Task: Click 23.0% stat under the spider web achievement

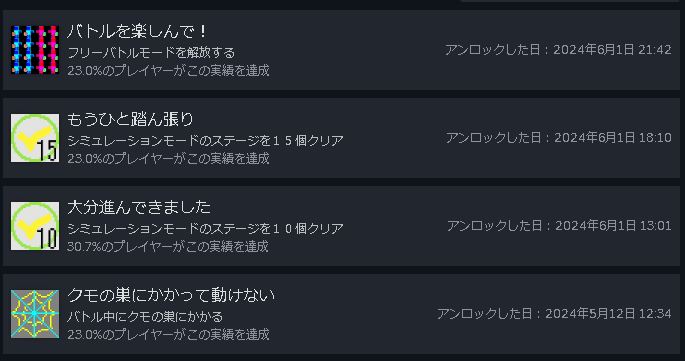Action: (168, 334)
